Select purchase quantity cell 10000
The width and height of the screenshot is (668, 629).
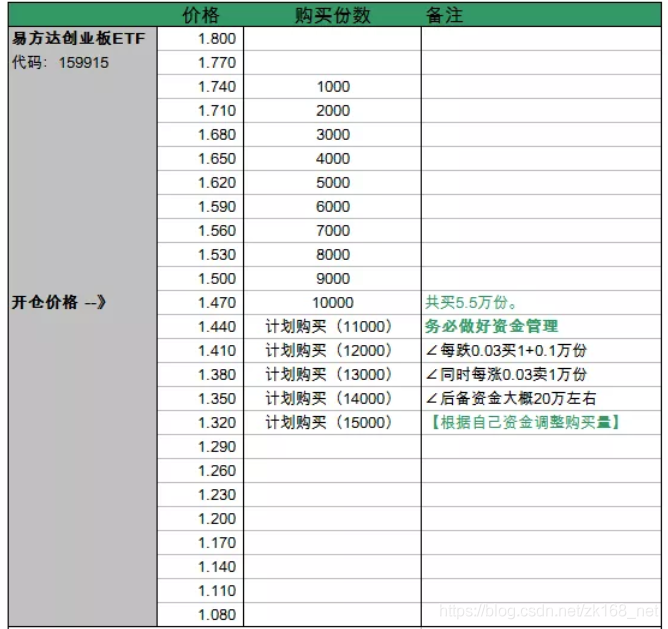point(332,303)
